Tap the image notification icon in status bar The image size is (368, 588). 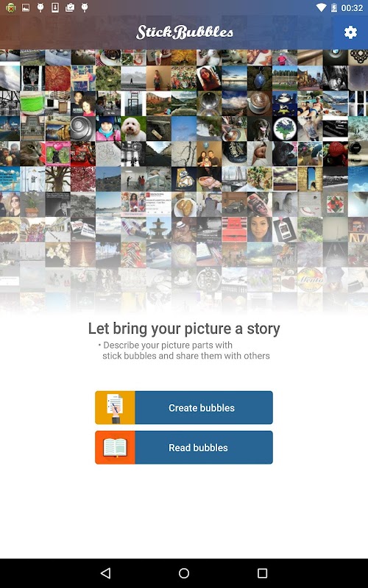(x=26, y=7)
